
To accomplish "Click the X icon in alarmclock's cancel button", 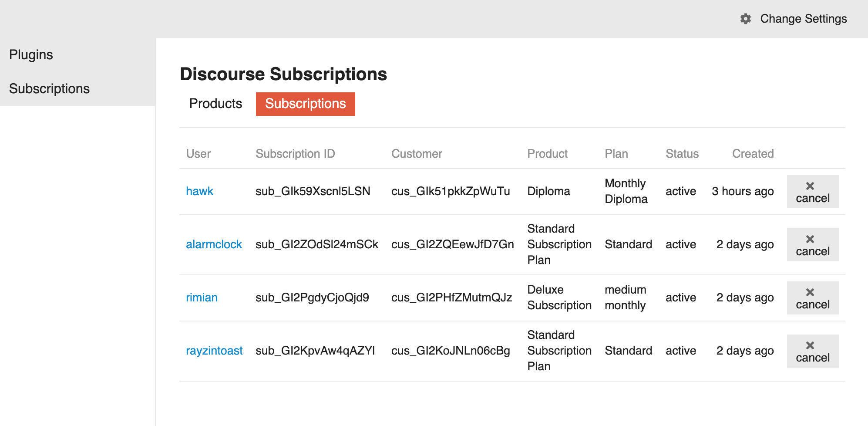I will [810, 239].
